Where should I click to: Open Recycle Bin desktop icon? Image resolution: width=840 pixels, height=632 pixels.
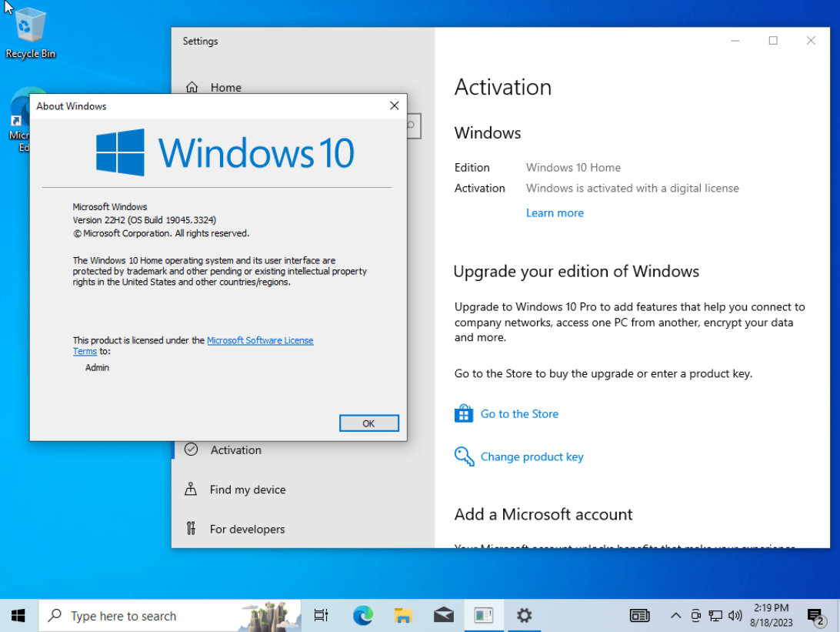tap(31, 33)
